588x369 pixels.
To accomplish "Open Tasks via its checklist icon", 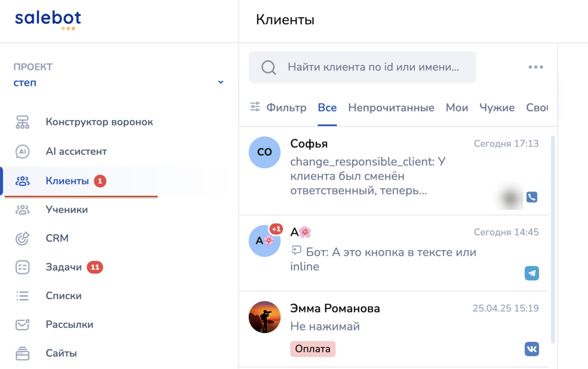I will pos(22,267).
